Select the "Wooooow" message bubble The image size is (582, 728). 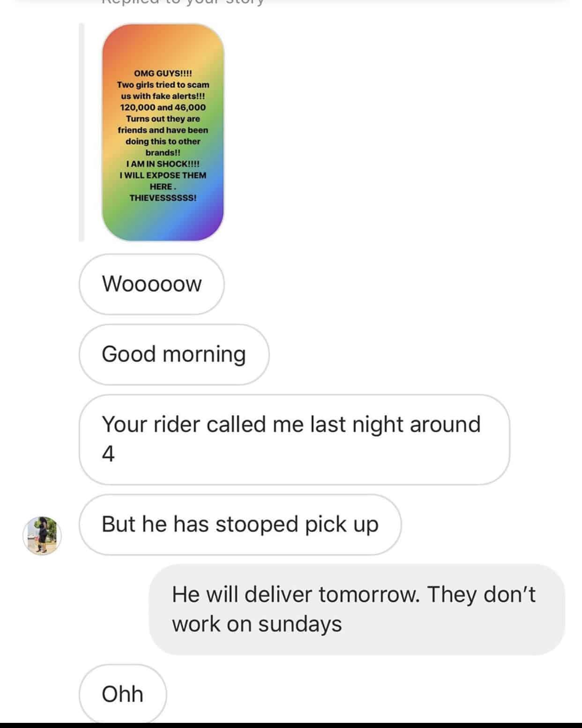(151, 284)
